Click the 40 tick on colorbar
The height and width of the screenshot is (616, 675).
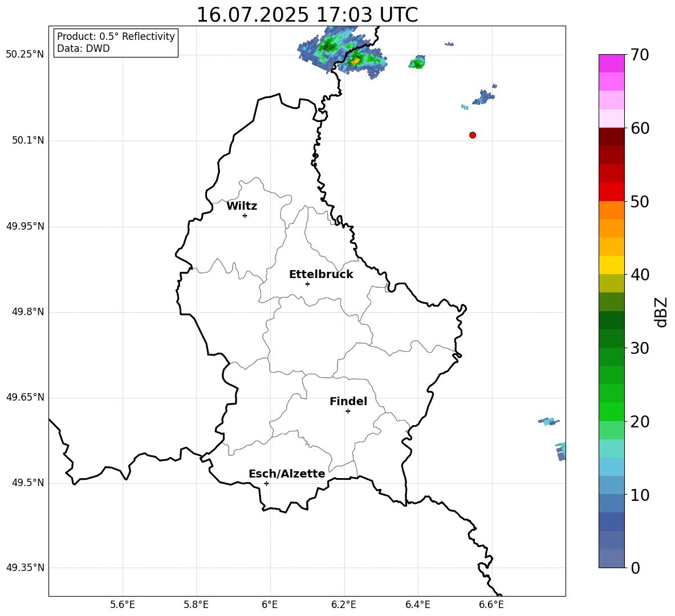pos(640,275)
